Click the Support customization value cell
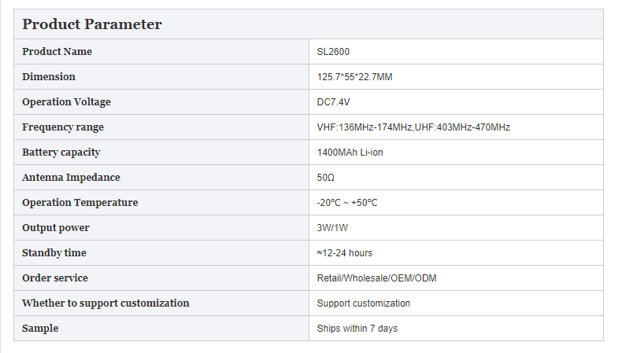 [x=456, y=303]
